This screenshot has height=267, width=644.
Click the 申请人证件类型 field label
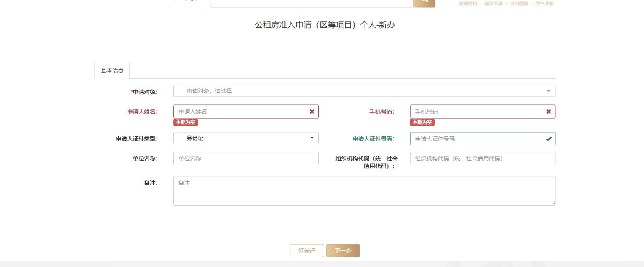137,139
